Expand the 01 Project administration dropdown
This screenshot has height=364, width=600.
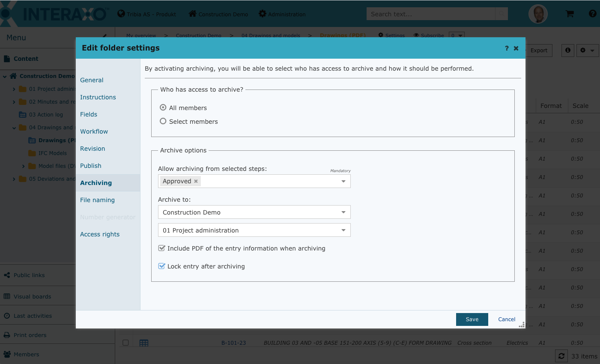[x=254, y=230]
